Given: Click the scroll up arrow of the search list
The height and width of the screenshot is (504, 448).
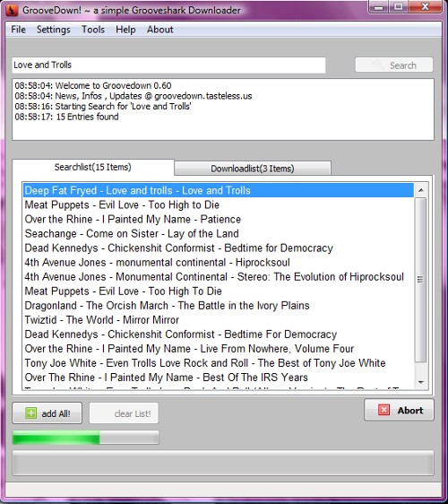Looking at the screenshot, I should click(421, 190).
